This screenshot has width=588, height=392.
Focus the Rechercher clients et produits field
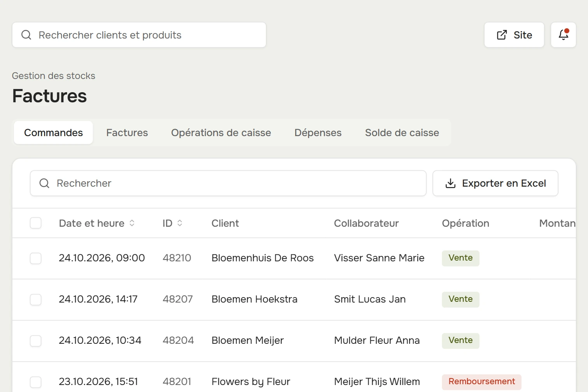click(139, 35)
